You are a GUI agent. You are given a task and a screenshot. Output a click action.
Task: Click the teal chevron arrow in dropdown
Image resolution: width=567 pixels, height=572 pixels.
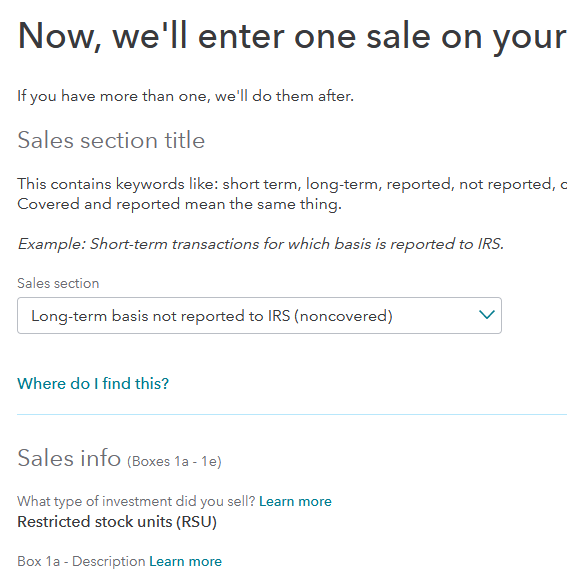[486, 314]
